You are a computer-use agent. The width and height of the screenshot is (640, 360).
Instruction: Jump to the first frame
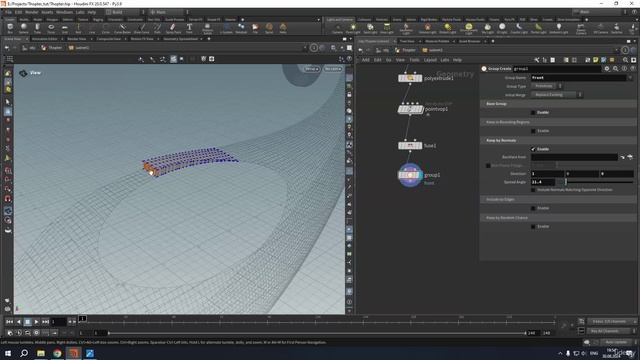click(x=10, y=322)
